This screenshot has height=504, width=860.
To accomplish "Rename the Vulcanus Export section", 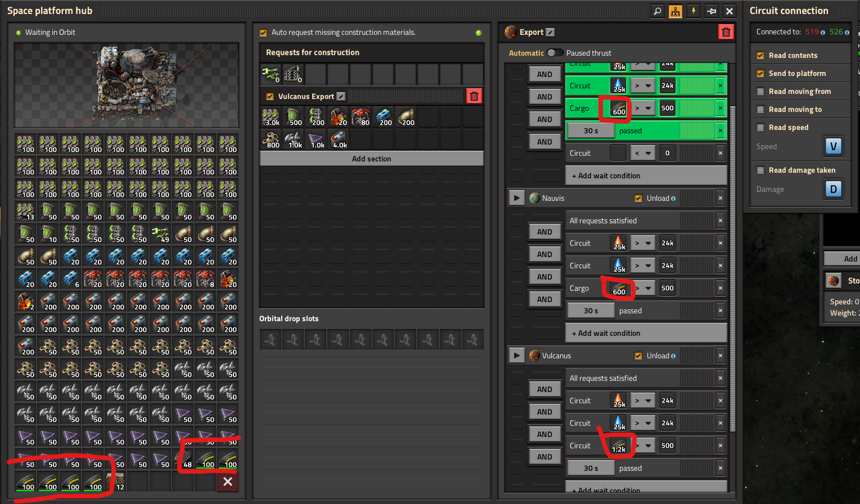I will 341,97.
